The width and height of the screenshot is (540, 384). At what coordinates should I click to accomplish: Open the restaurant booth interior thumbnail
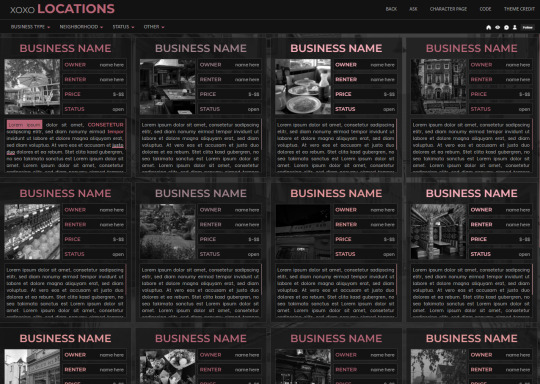438,232
